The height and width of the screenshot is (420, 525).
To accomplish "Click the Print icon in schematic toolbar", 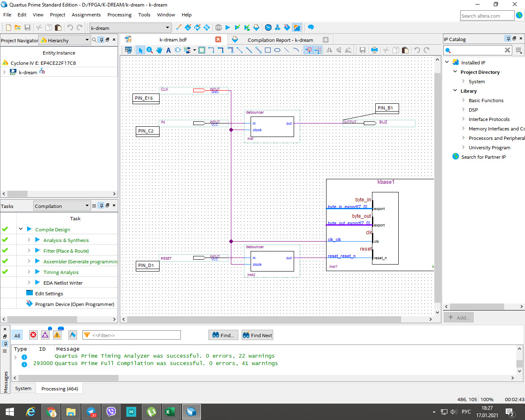I will [x=374, y=50].
